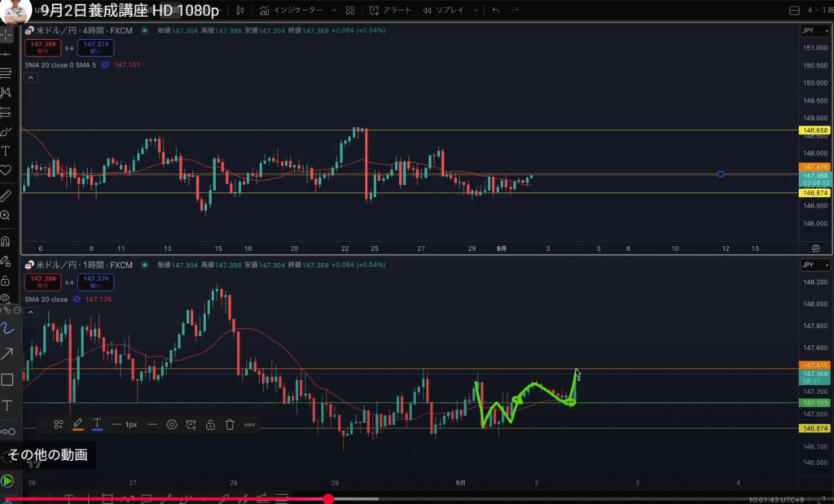The image size is (834, 504).
Task: Open the brush drawing tool
Action: (7, 131)
